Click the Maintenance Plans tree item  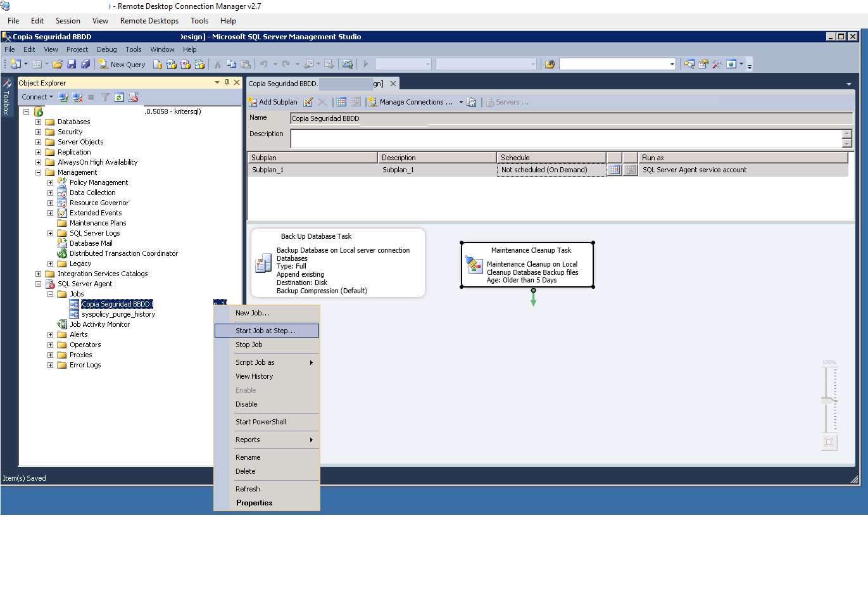coord(97,223)
